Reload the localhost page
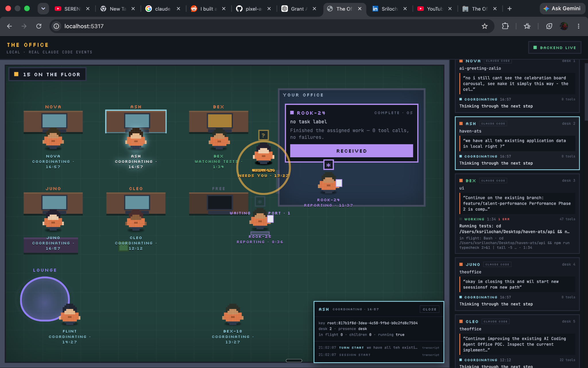 coord(39,26)
